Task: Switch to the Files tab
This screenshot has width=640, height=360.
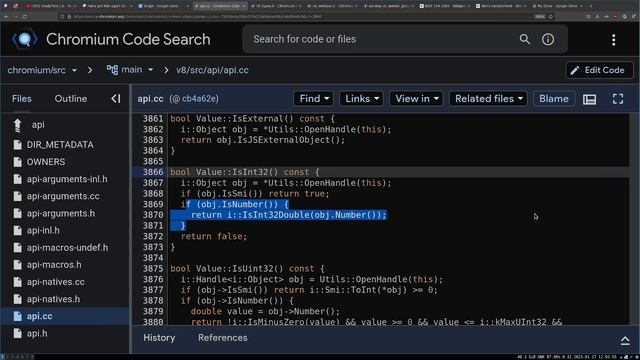Action: (x=22, y=99)
